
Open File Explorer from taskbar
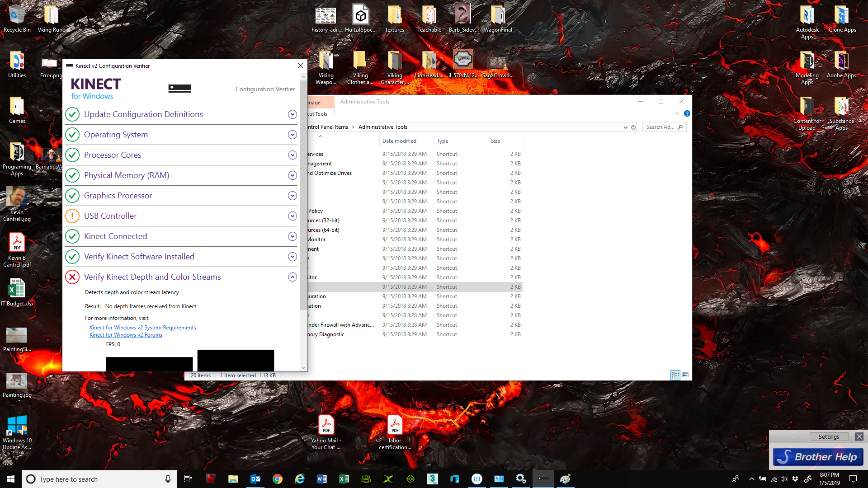(x=233, y=479)
